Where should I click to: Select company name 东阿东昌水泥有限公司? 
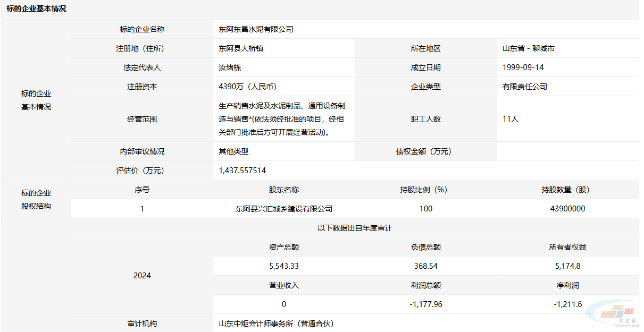pyautogui.click(x=256, y=29)
